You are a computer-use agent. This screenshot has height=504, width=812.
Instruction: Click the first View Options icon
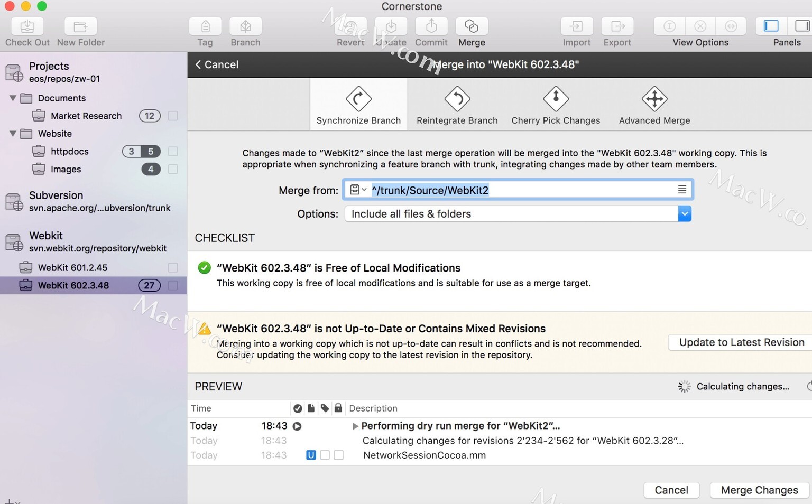669,26
